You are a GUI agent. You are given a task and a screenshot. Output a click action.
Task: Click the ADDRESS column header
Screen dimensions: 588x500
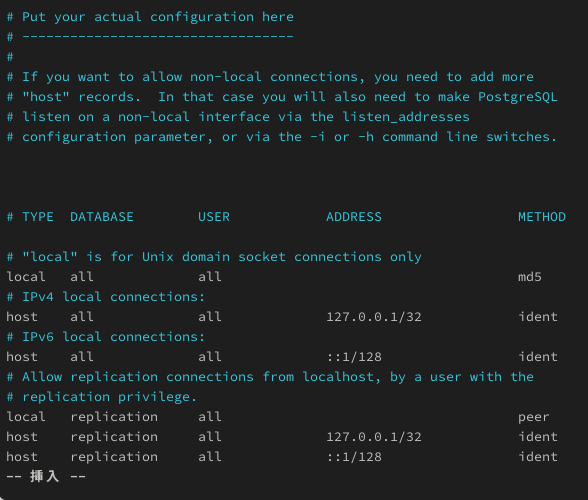354,217
